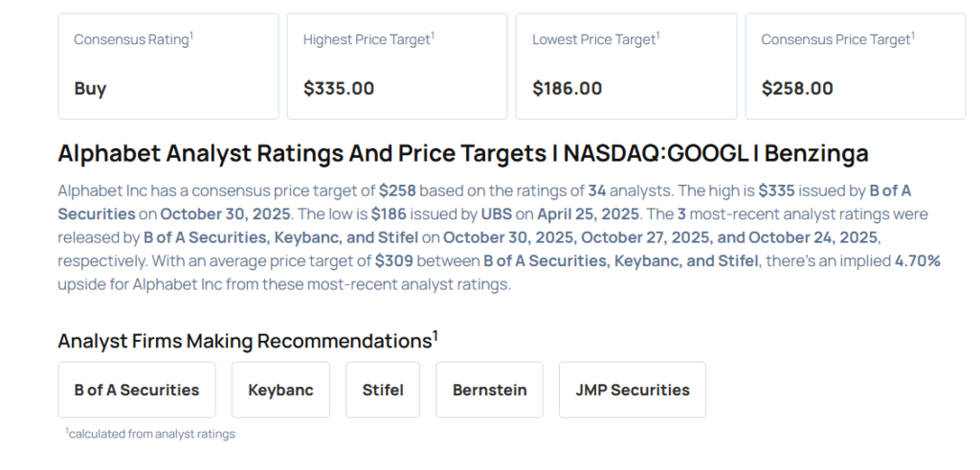Open the Highest Price Target card label
Image resolution: width=980 pixels, height=470 pixels.
[367, 39]
